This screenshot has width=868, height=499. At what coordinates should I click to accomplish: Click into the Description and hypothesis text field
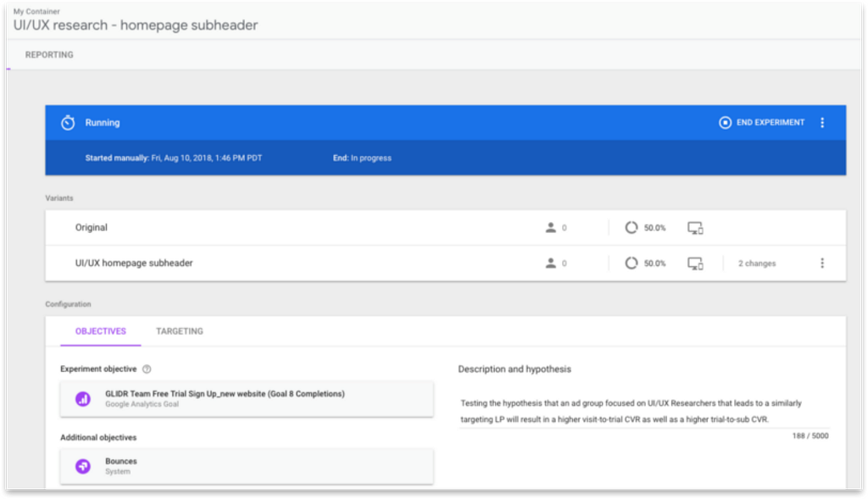(x=644, y=411)
